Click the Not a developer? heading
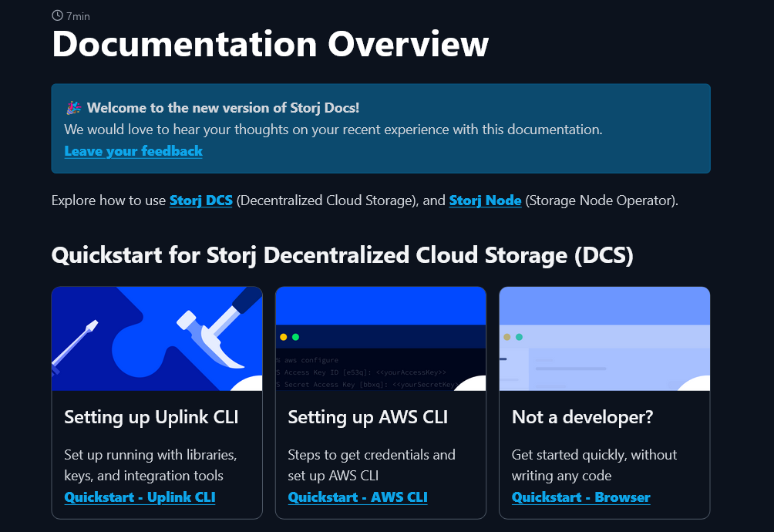This screenshot has width=774, height=532. pos(583,418)
